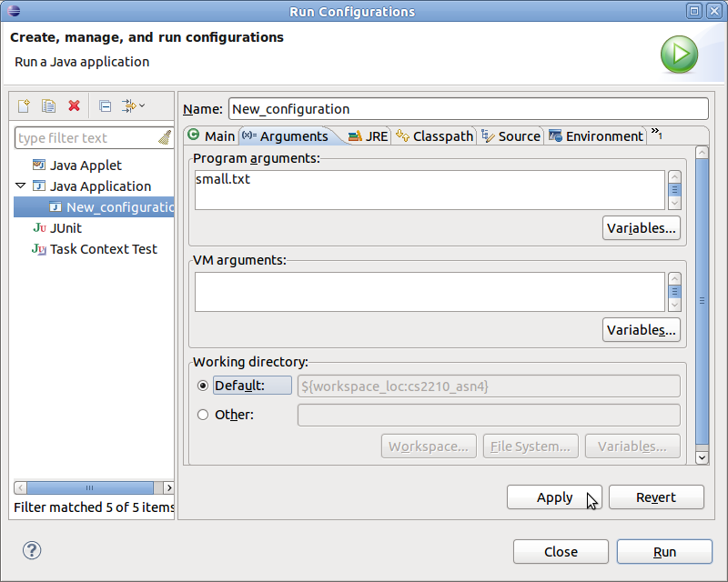Click the help question mark icon
This screenshot has width=728, height=582.
coord(32,550)
